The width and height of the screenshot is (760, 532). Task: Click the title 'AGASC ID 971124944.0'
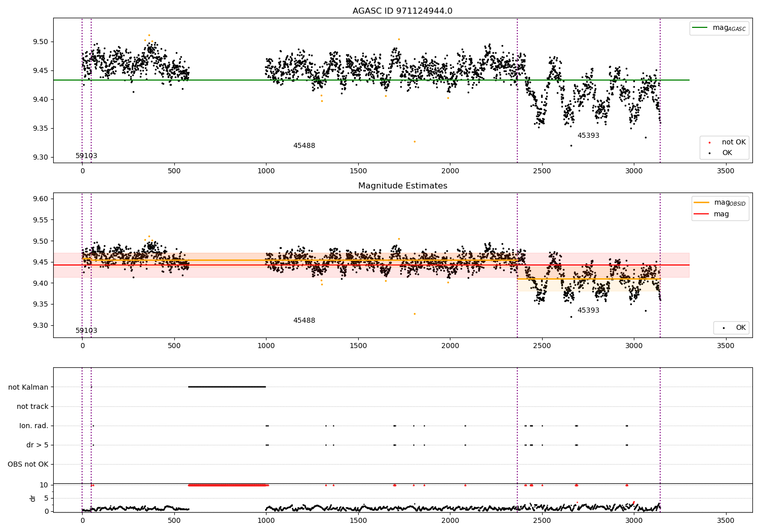402,11
